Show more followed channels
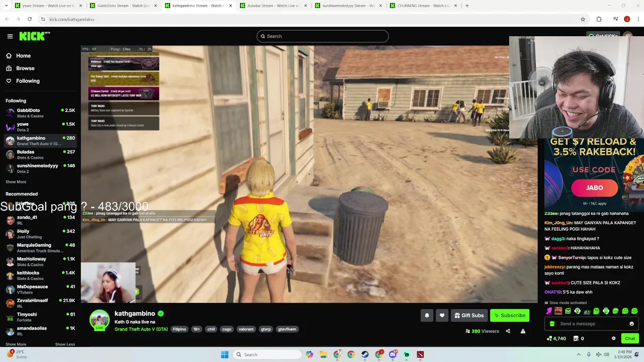The image size is (644, 362). click(16, 182)
